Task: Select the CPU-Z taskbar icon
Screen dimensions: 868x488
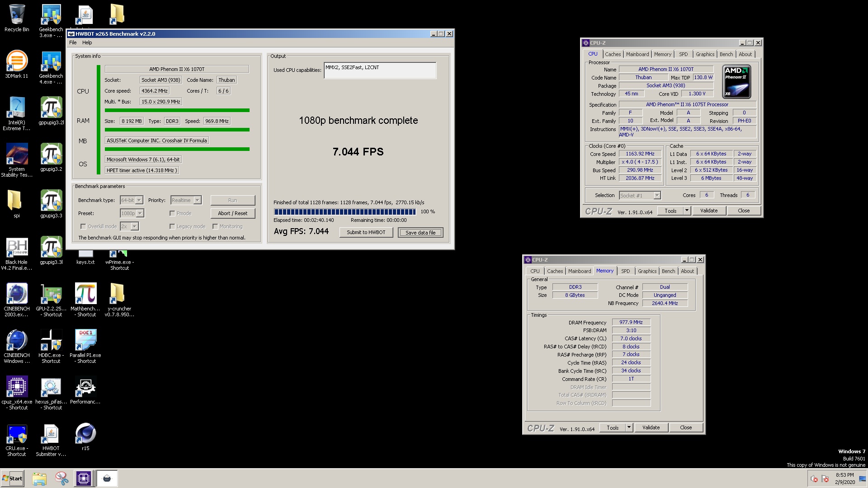Action: point(84,479)
